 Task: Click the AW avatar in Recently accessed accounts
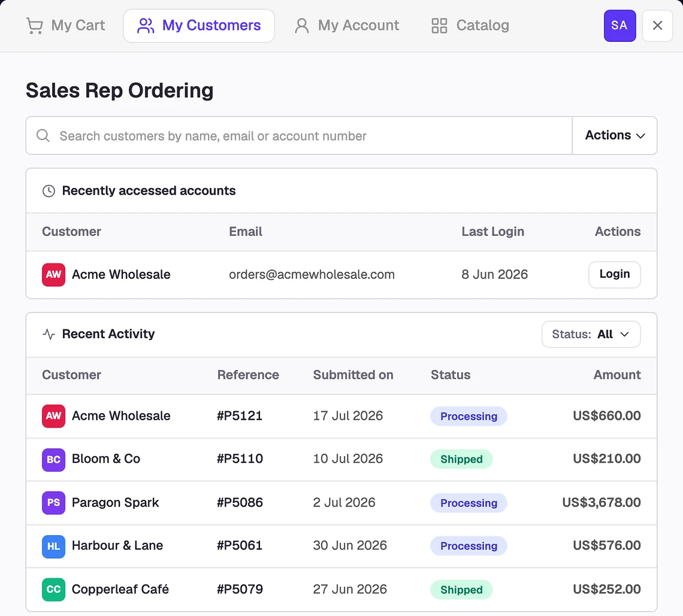coord(53,275)
